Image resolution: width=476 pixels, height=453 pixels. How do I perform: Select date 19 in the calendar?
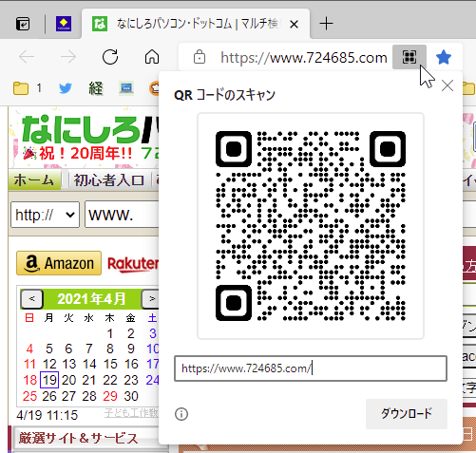pyautogui.click(x=49, y=380)
